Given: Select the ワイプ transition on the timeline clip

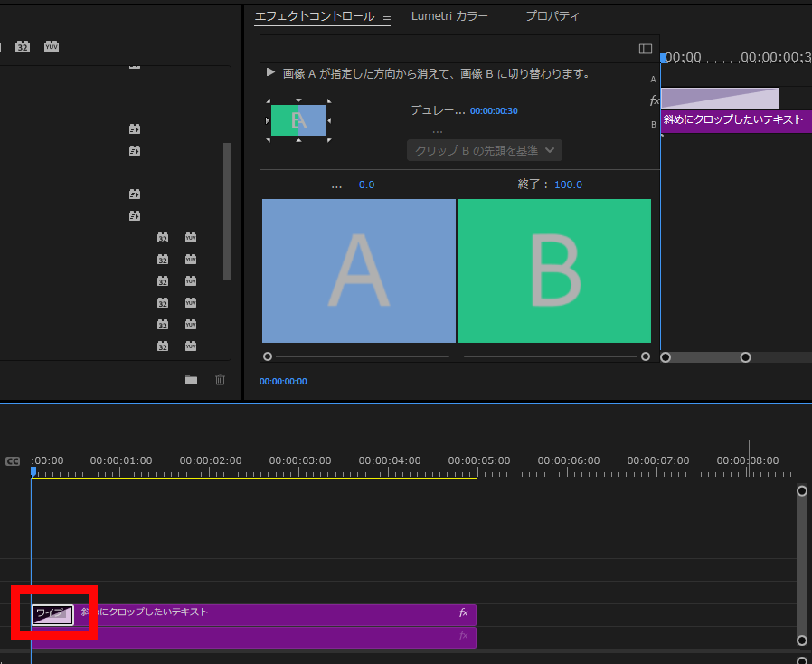Looking at the screenshot, I should (52, 615).
